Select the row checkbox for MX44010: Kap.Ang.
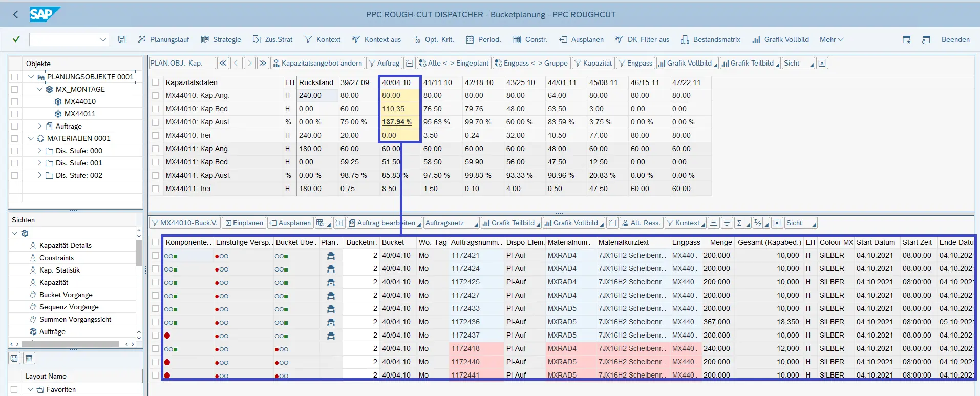 coord(155,95)
